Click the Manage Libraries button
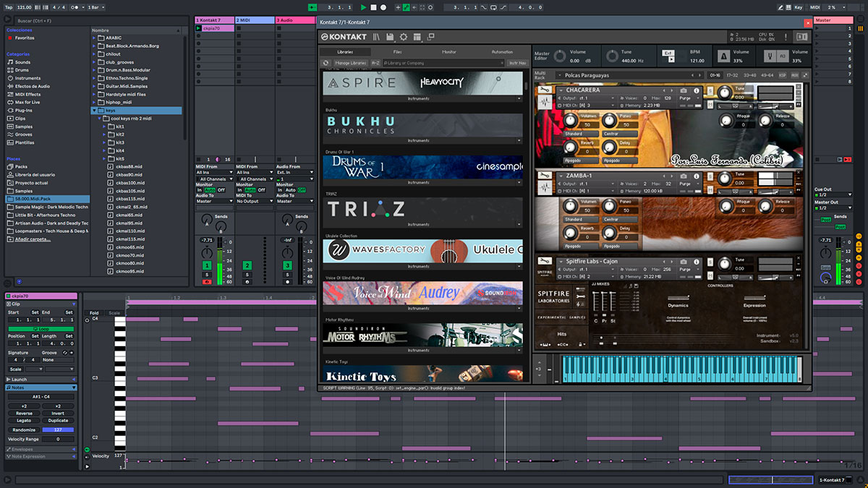868x488 pixels. (x=350, y=63)
